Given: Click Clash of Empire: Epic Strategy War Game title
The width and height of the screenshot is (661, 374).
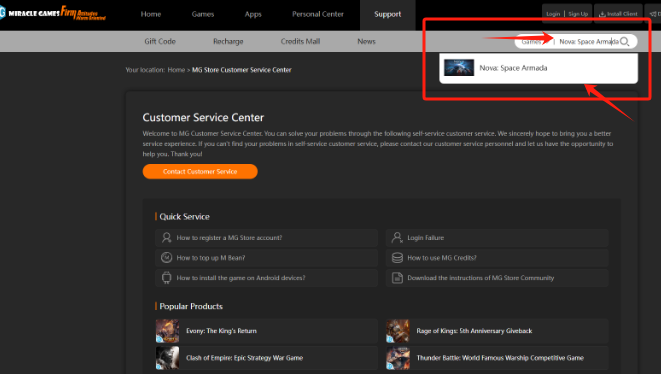Looking at the screenshot, I should pyautogui.click(x=245, y=358).
